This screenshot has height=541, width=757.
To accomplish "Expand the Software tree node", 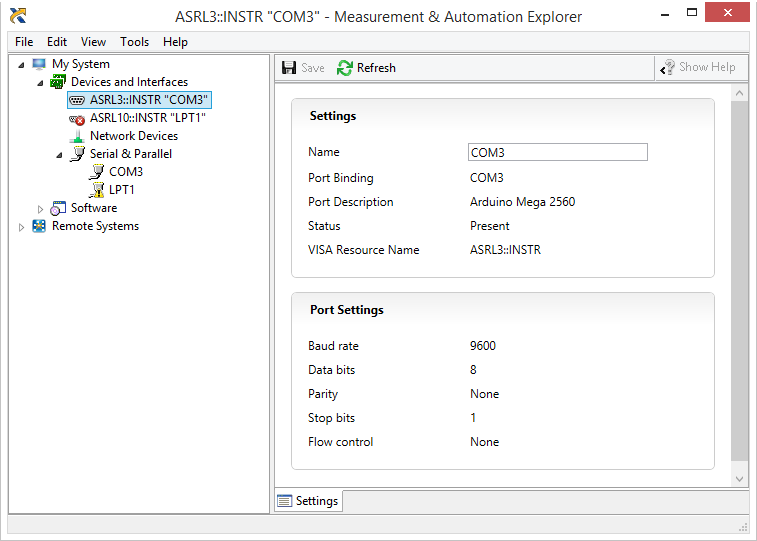I will click(x=40, y=208).
